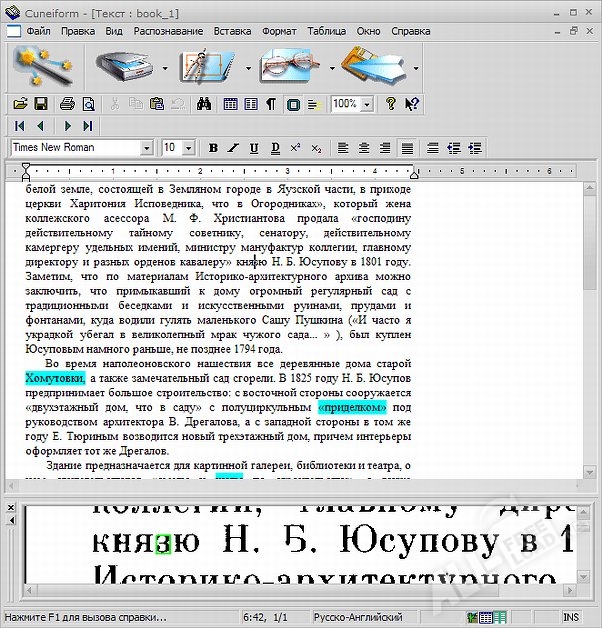Click the layout analysis drawing icon
Viewport: 602px width, 628px height.
pyautogui.click(x=206, y=66)
